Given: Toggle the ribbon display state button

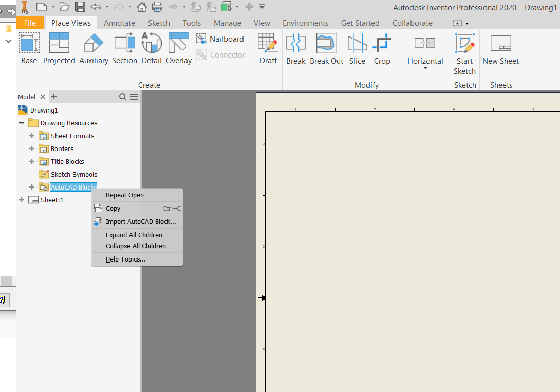Looking at the screenshot, I should [457, 23].
